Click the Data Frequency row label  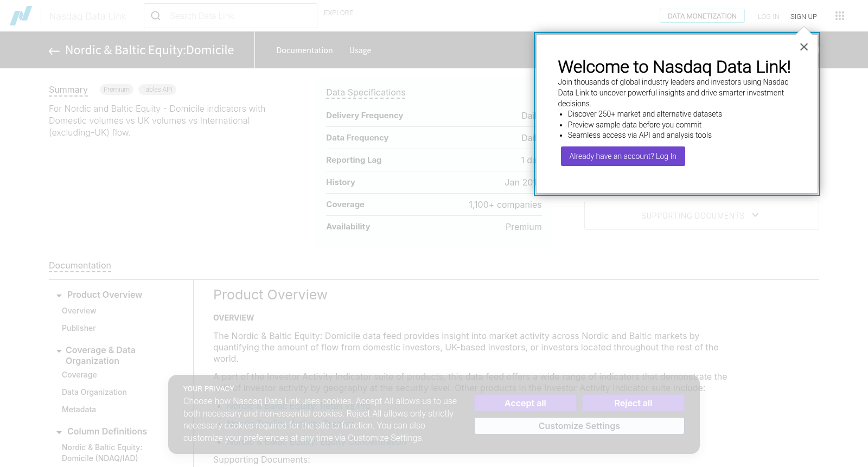click(x=357, y=138)
